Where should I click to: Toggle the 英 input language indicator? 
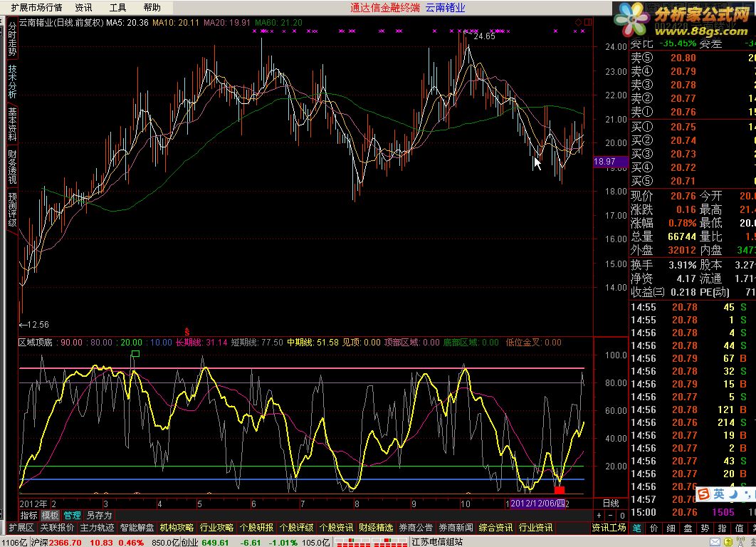[x=720, y=494]
